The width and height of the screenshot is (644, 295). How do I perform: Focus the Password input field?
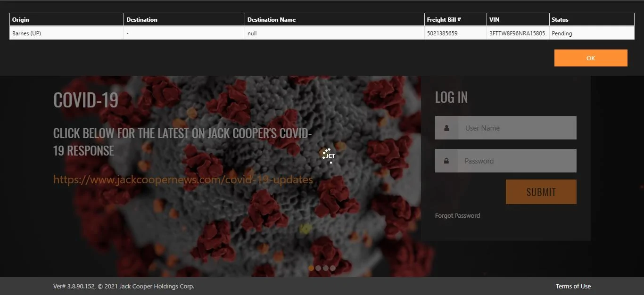coord(517,161)
